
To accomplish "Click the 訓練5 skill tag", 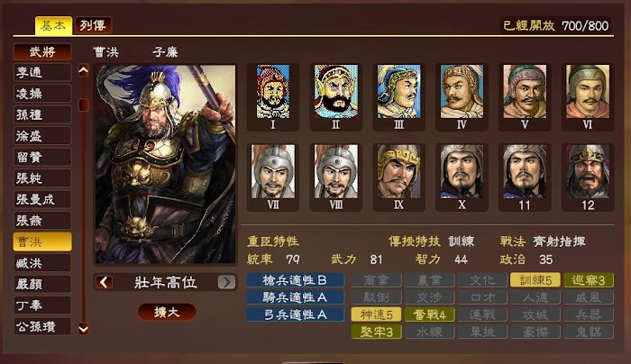I will coord(535,280).
